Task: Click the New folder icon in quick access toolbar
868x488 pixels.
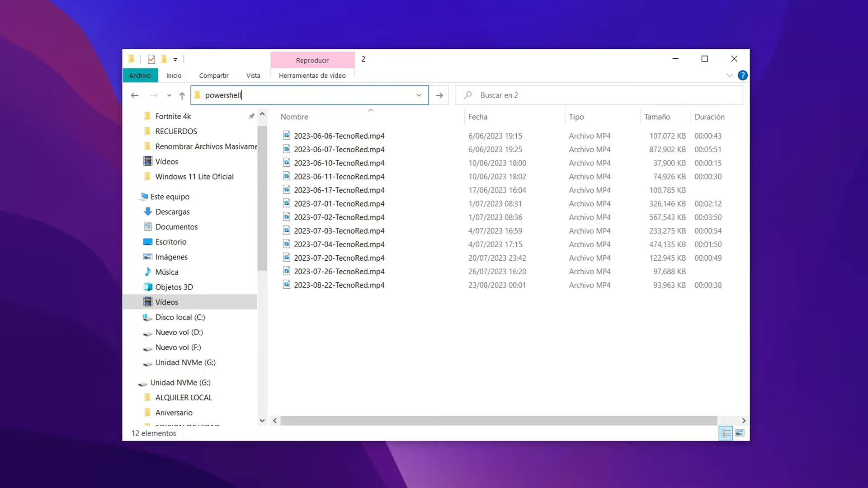Action: (164, 59)
